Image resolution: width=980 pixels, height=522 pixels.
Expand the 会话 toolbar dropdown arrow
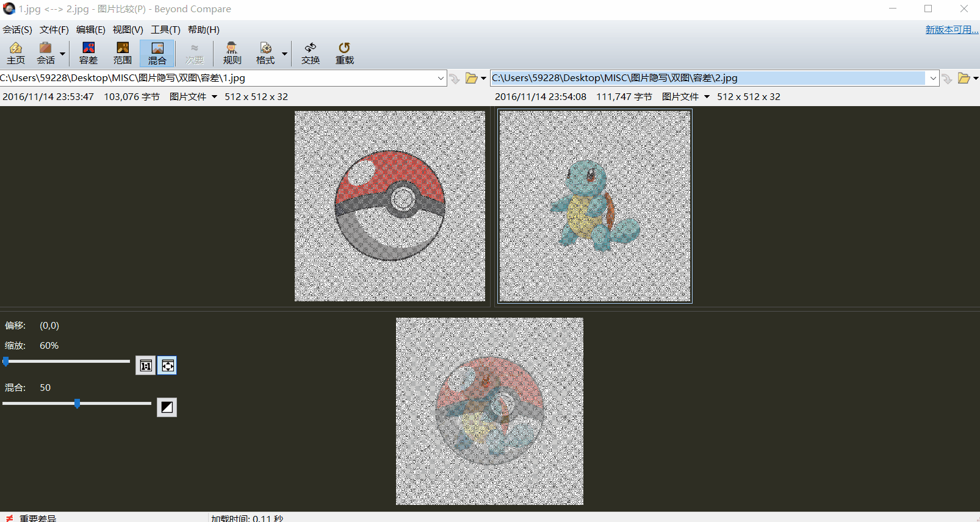click(62, 54)
